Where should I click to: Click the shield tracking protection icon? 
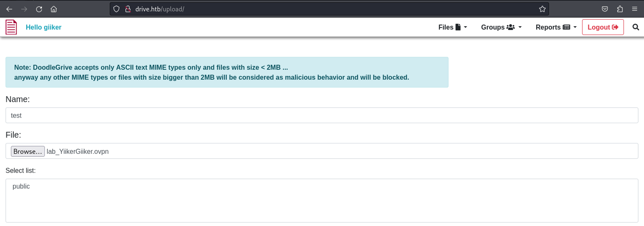[117, 9]
